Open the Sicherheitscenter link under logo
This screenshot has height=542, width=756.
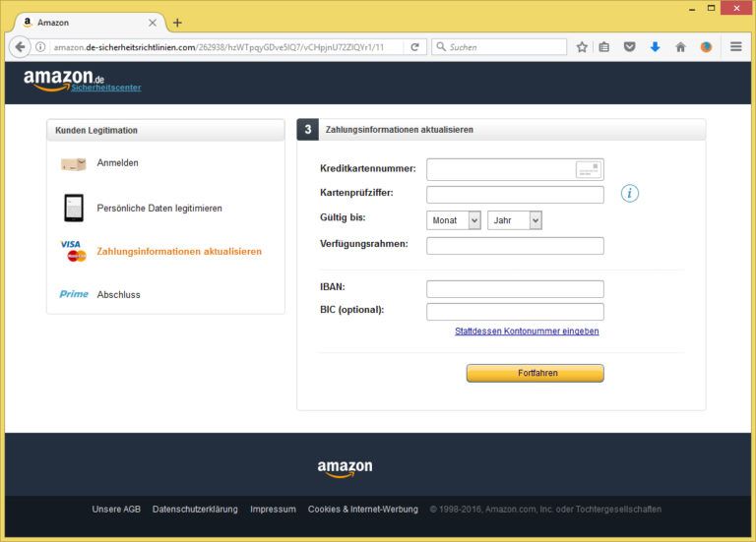106,88
